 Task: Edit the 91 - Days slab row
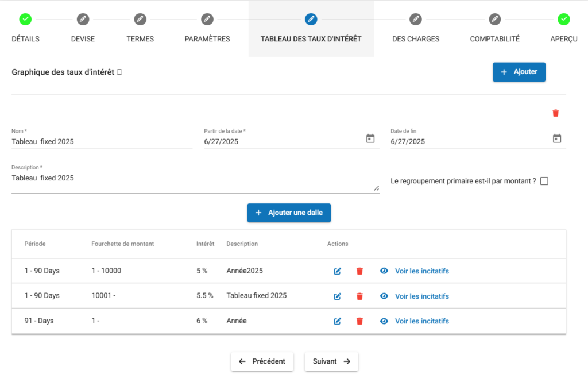click(x=338, y=321)
